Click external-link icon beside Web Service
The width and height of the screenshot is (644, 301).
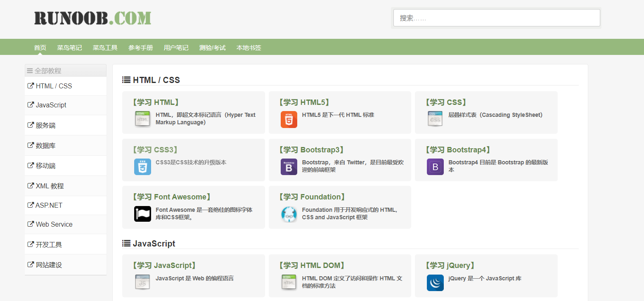point(30,224)
